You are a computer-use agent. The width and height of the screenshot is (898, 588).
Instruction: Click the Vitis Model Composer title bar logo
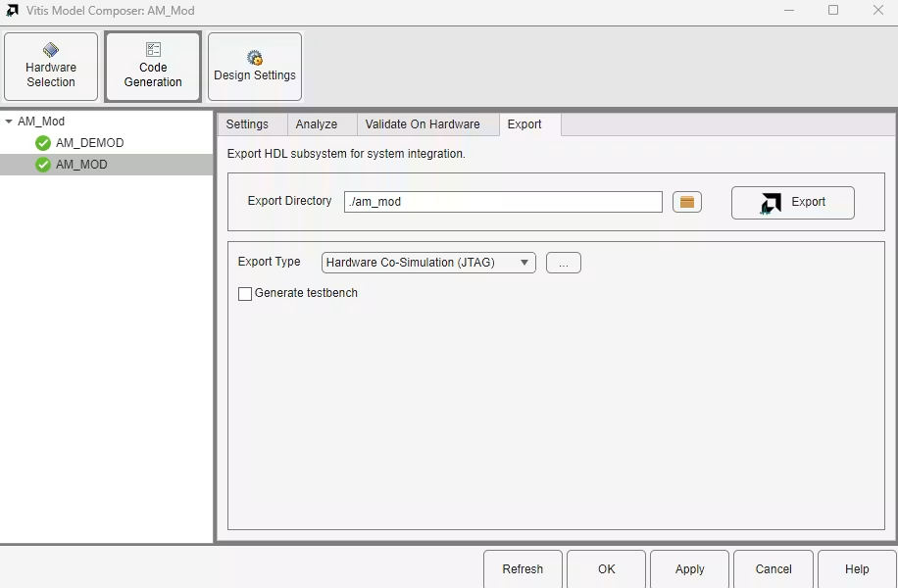tap(12, 11)
